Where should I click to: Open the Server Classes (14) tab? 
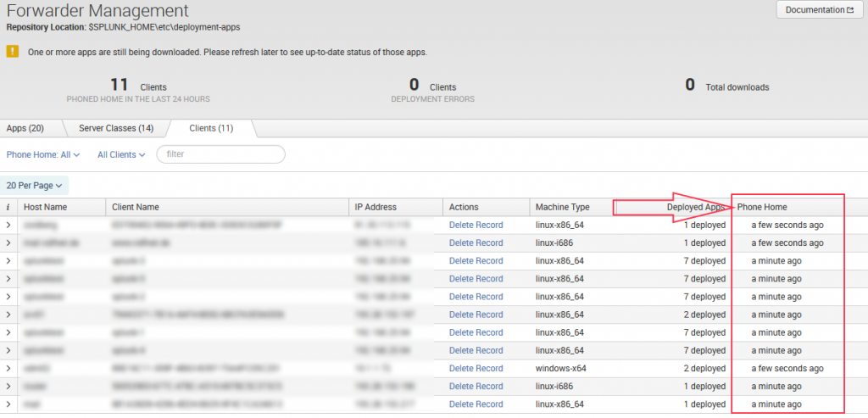pos(116,128)
